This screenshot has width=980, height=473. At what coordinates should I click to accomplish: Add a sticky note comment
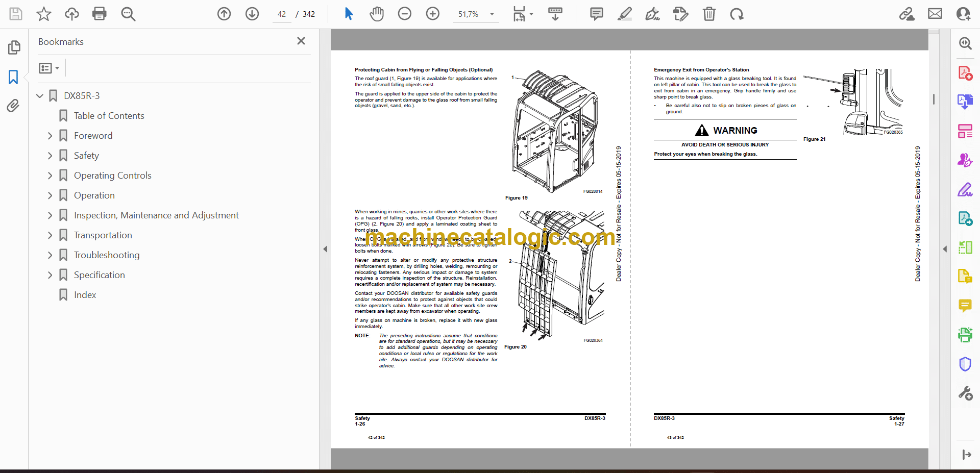[596, 14]
